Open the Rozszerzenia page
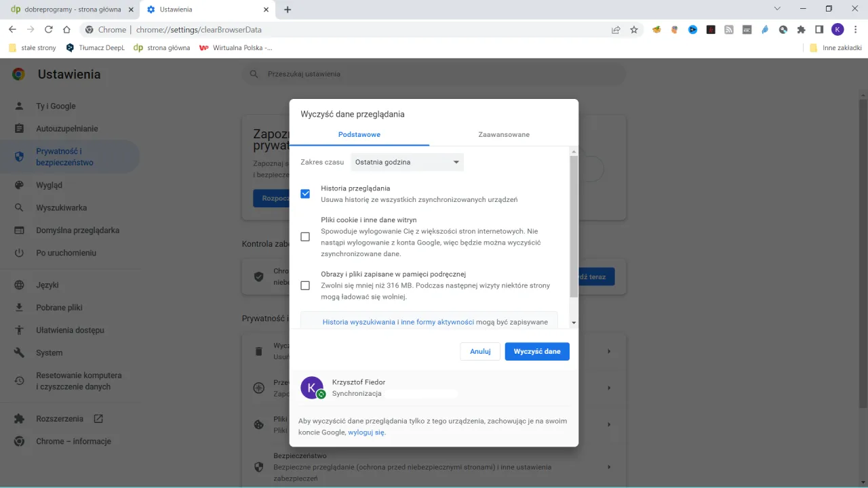 click(x=60, y=418)
